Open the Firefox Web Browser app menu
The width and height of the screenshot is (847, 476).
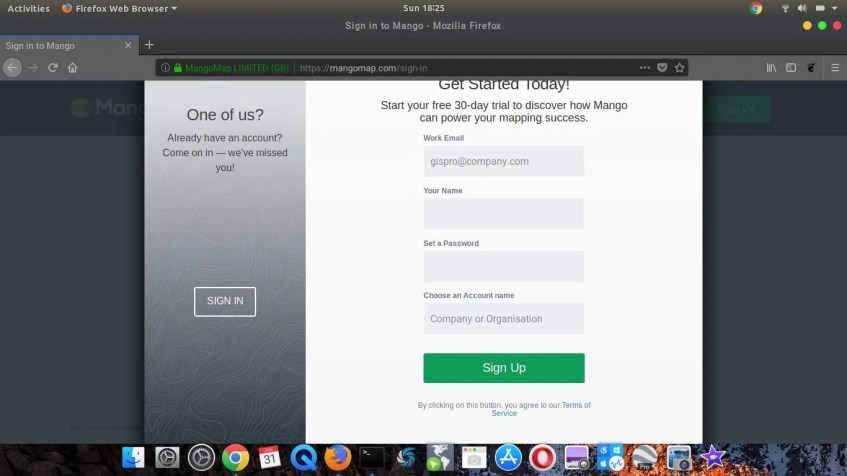[x=119, y=8]
